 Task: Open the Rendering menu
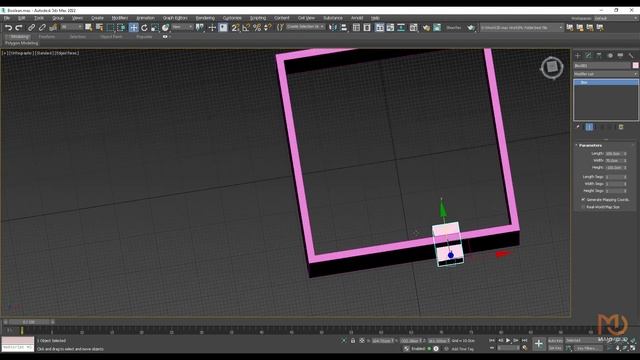point(205,18)
